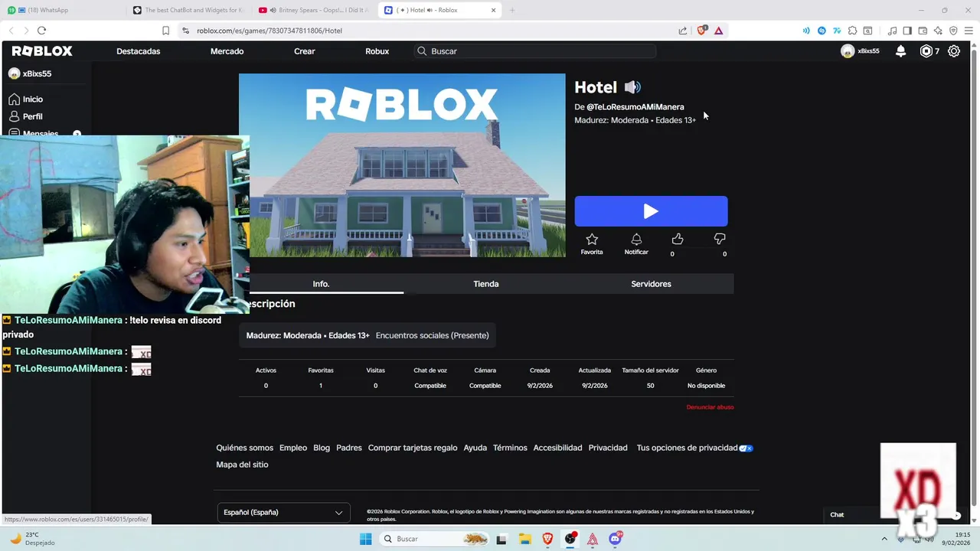Viewport: 980px width, 551px height.
Task: Click the taskbar Buscar search box
Action: point(434,539)
